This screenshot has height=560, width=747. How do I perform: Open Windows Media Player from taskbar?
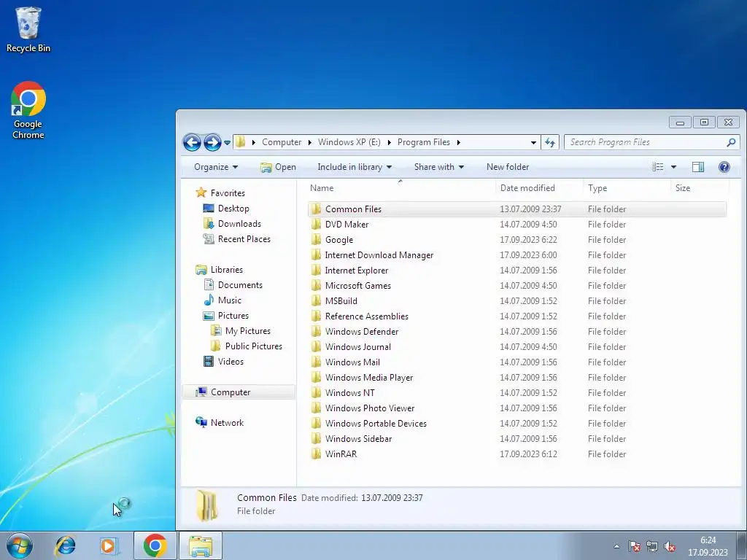pyautogui.click(x=109, y=545)
